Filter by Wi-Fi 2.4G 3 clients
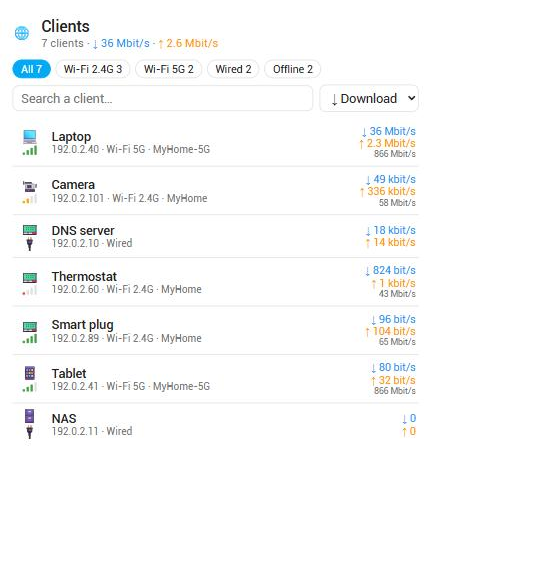This screenshot has width=540, height=580. pos(93,69)
